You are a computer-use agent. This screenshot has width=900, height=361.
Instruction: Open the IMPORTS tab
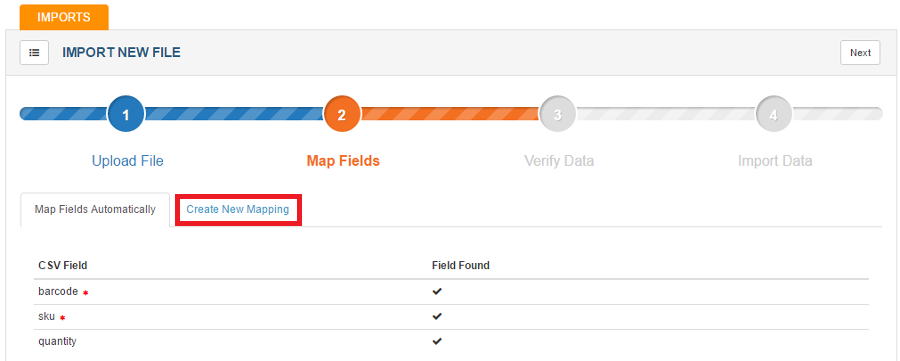pyautogui.click(x=64, y=17)
